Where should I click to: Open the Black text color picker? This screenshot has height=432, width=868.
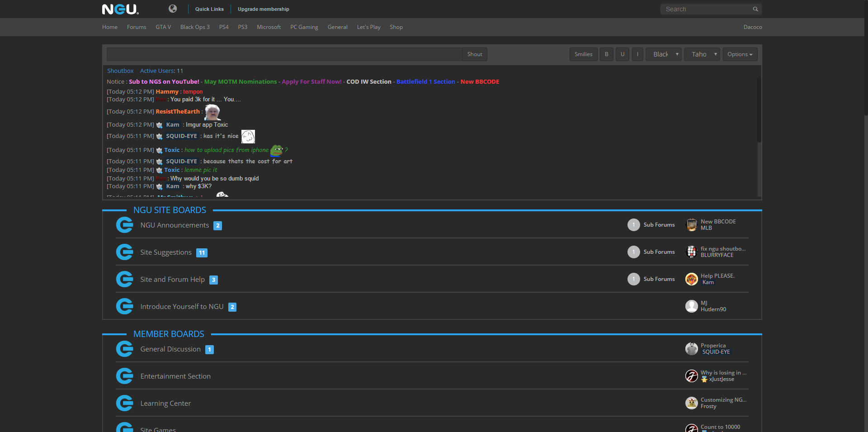coord(663,54)
